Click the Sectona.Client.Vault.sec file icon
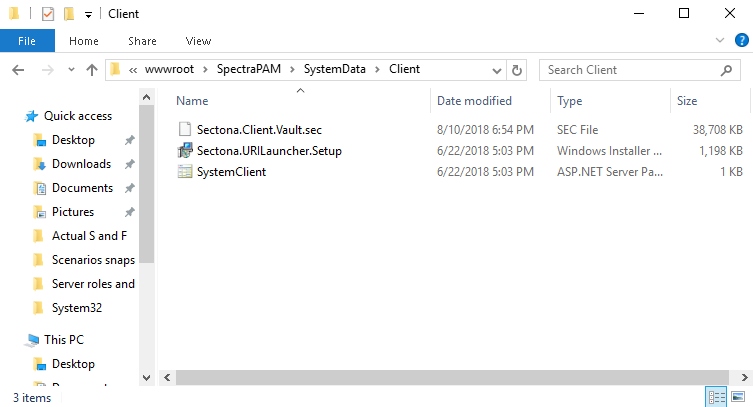Image resolution: width=753 pixels, height=407 pixels. tap(184, 129)
